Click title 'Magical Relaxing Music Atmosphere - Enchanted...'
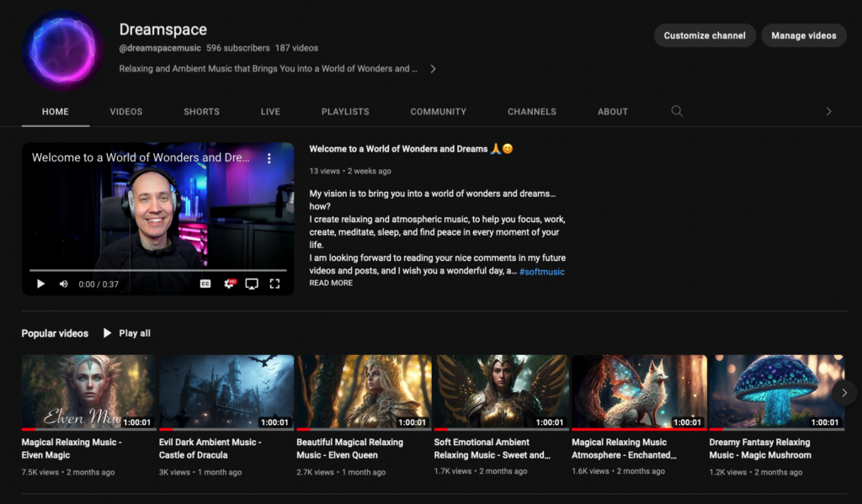 click(x=624, y=448)
